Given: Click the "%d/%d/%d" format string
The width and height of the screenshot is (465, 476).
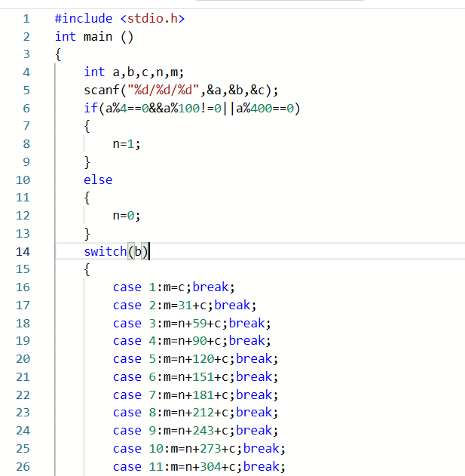Looking at the screenshot, I should pos(164,91).
